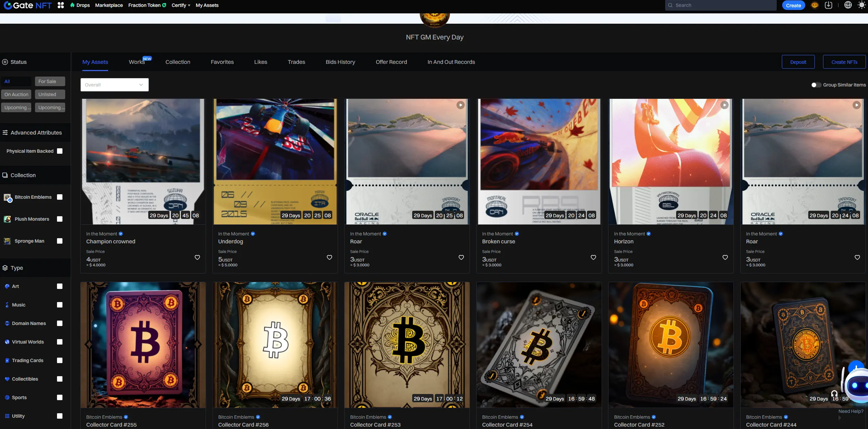
Task: Like the Horizon NFT heart icon
Action: tap(725, 257)
